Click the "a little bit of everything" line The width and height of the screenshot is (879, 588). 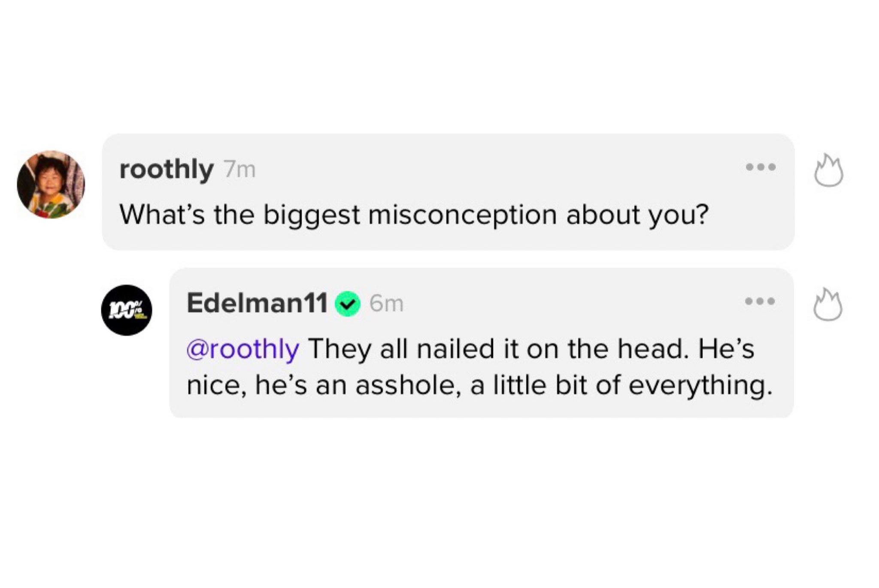pos(618,385)
